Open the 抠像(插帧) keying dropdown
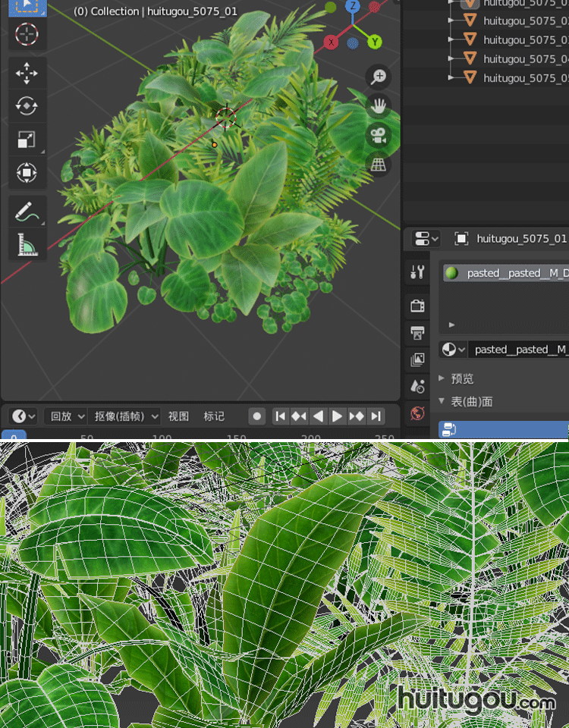Screen dimensions: 569x728 point(125,416)
